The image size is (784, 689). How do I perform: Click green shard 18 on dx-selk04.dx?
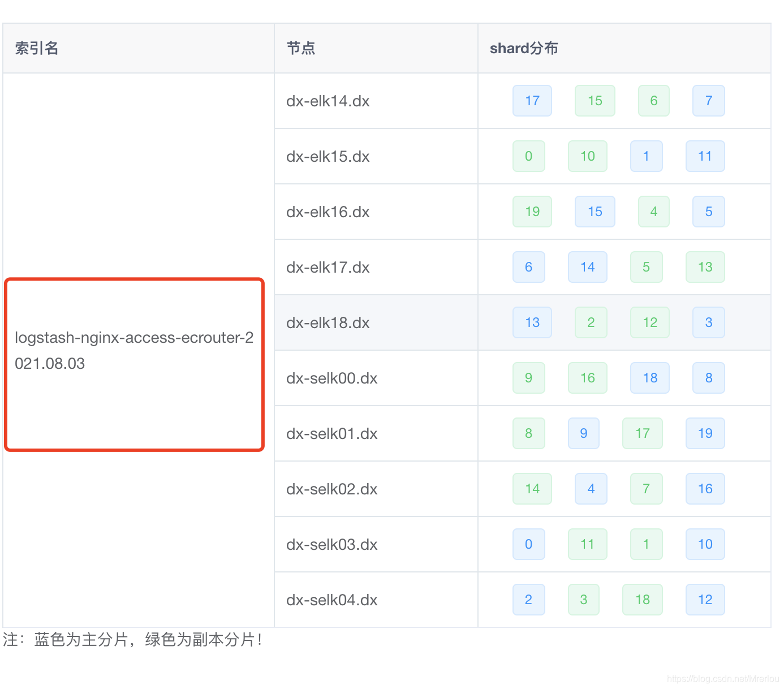[x=643, y=600]
